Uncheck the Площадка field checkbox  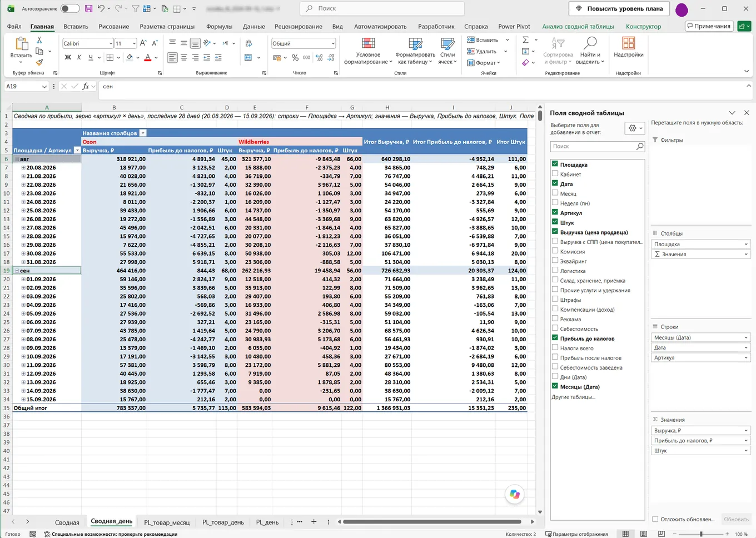pyautogui.click(x=555, y=164)
